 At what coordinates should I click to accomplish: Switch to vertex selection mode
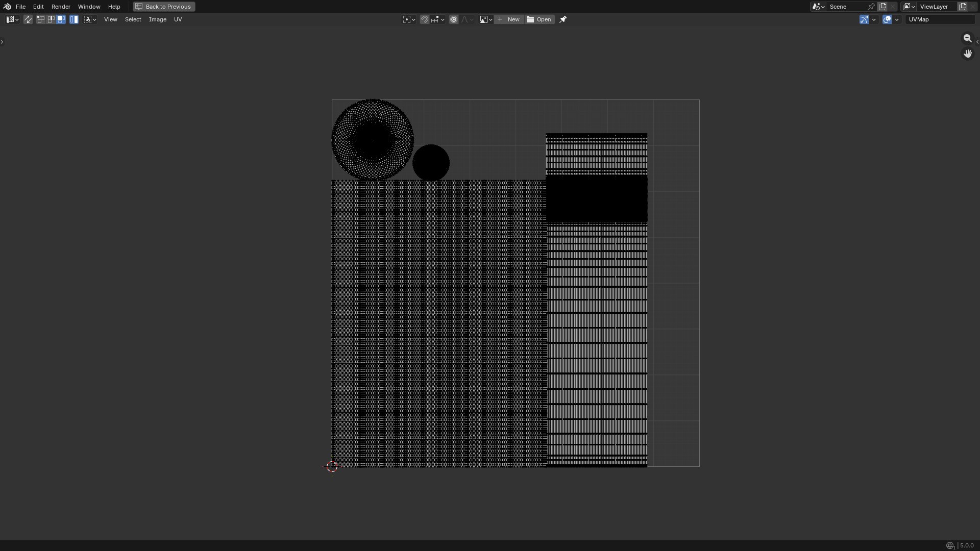tap(40, 19)
